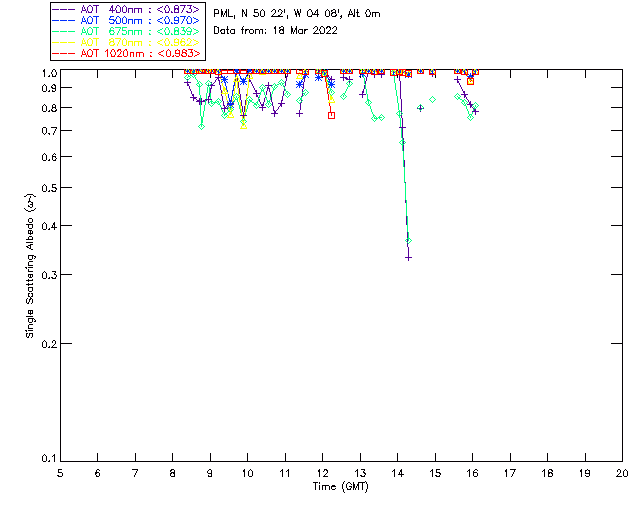
Task: Click the y-axis tick label 0.3
Action: tap(49, 275)
